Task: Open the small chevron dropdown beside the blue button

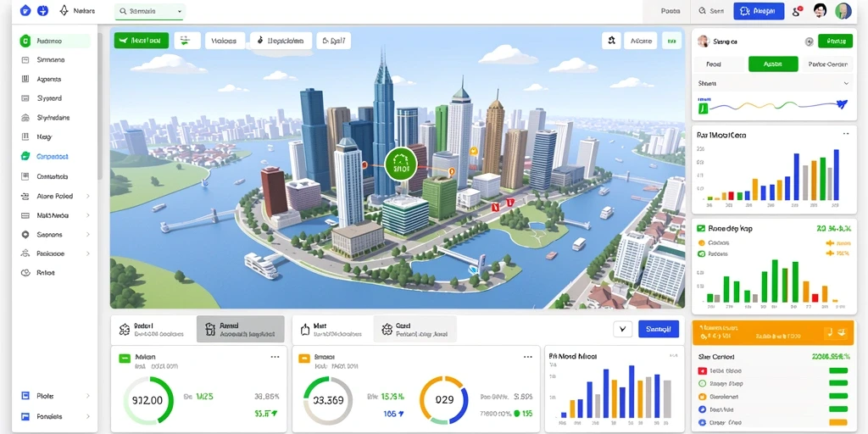Action: pos(623,329)
